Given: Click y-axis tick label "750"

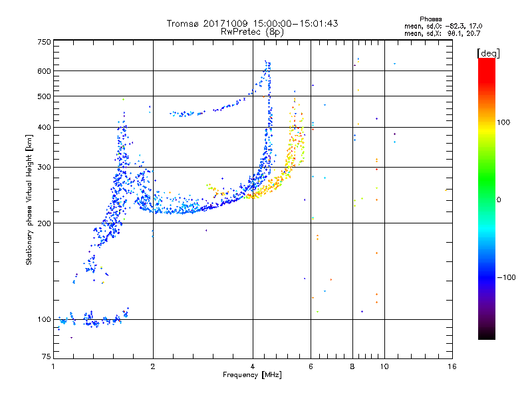Looking at the screenshot, I should coord(45,42).
